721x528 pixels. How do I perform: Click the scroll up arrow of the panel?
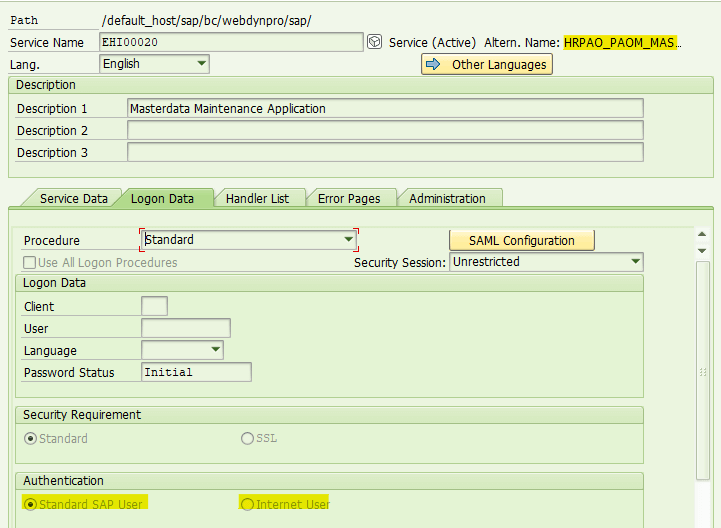(x=702, y=235)
